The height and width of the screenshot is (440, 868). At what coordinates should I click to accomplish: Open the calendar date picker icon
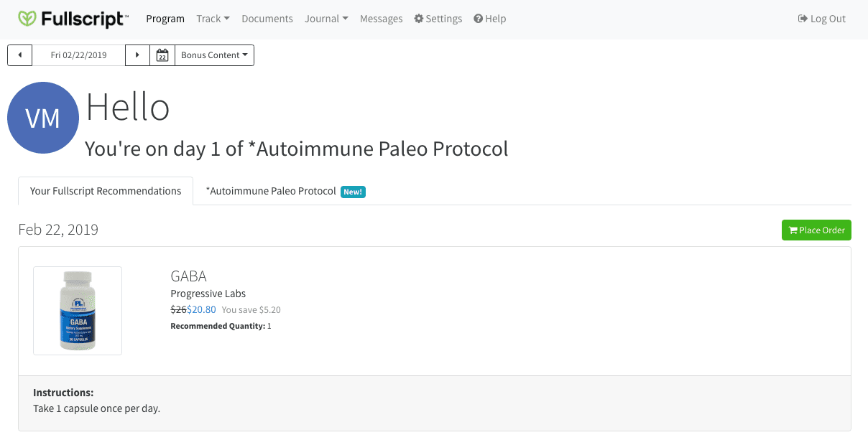pos(162,55)
